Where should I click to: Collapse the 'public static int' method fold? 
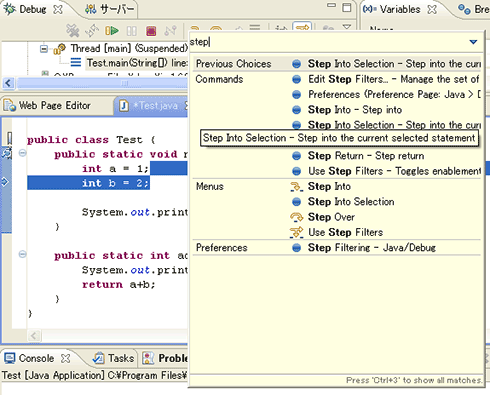coord(22,255)
